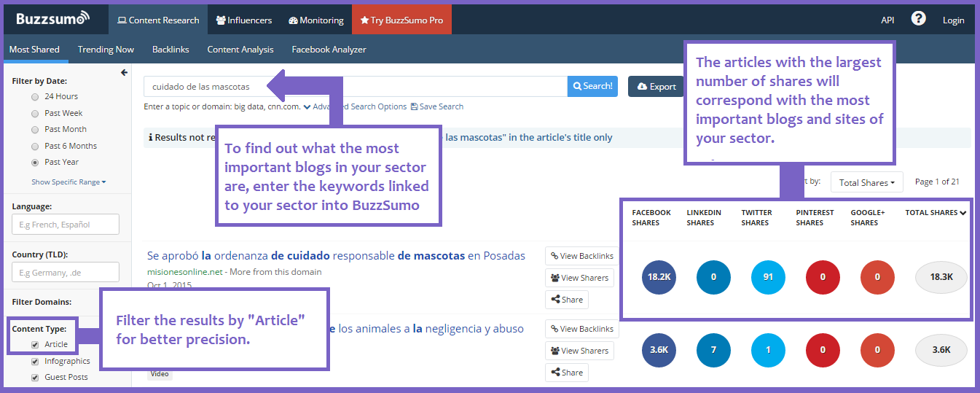
Task: Open the Influencers menu
Action: pyautogui.click(x=244, y=20)
